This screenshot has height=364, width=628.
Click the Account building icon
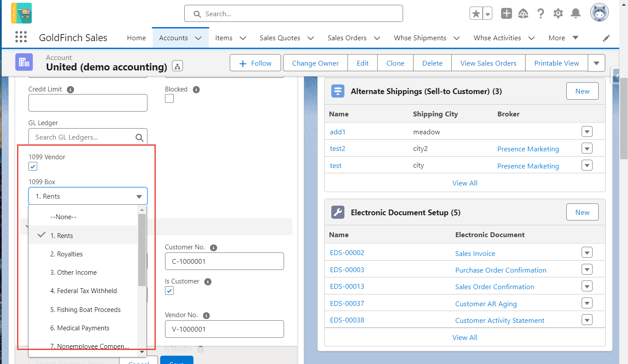point(24,62)
